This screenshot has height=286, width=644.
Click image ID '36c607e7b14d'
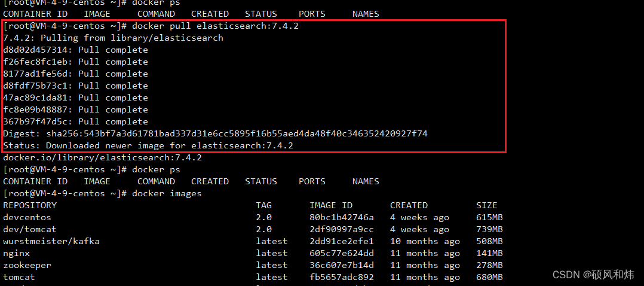tap(342, 264)
